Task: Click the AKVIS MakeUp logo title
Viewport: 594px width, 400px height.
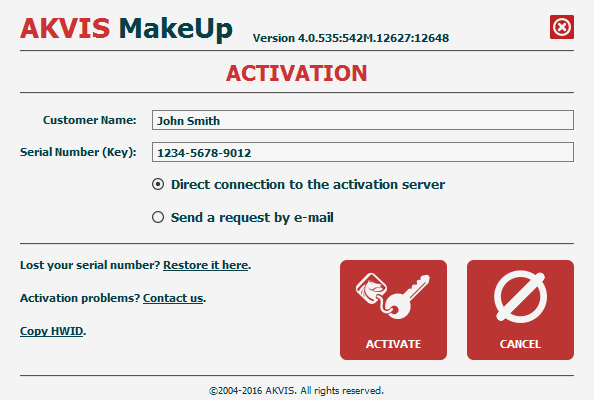Action: pyautogui.click(x=127, y=29)
